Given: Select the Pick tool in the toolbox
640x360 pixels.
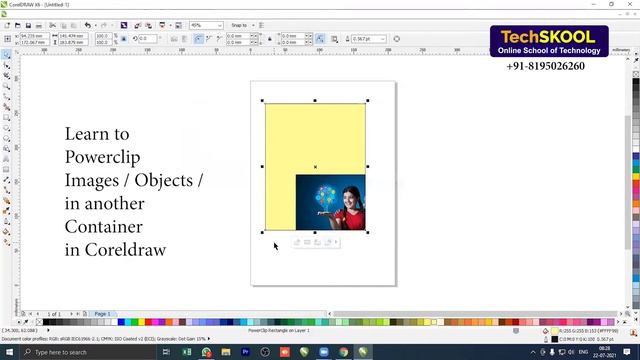Looking at the screenshot, I should tap(7, 55).
